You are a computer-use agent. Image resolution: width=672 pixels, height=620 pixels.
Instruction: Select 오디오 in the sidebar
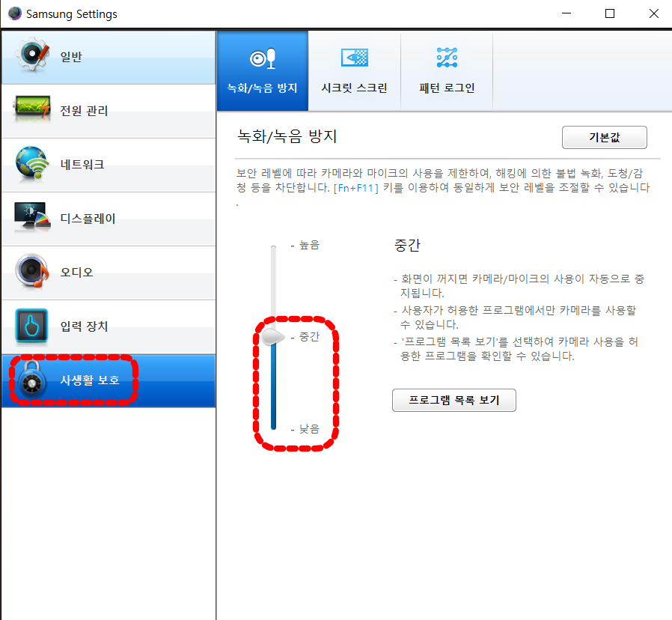coord(109,273)
